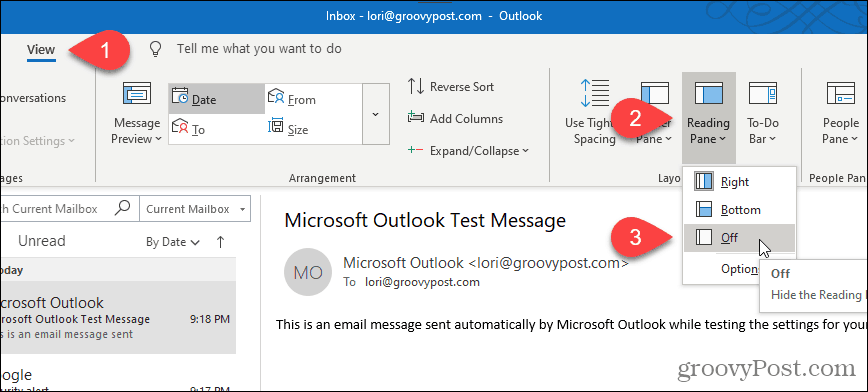Open the By Date sort dropdown

coord(173,242)
